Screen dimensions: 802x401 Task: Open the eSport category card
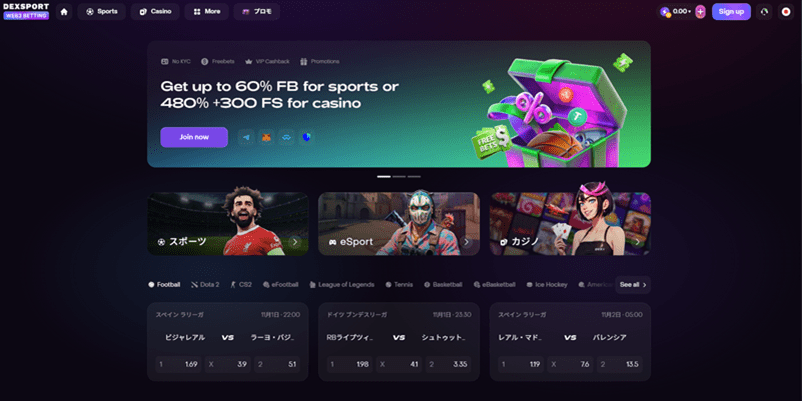pyautogui.click(x=399, y=224)
